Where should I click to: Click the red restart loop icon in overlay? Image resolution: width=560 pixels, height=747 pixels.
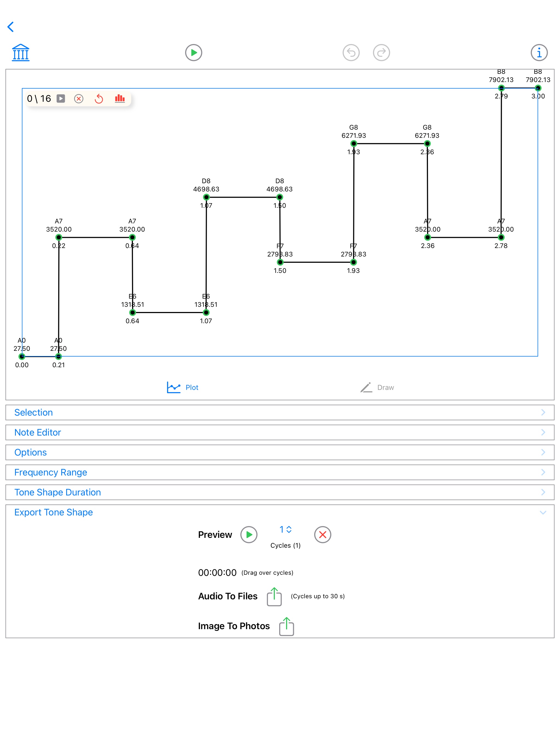click(x=99, y=99)
